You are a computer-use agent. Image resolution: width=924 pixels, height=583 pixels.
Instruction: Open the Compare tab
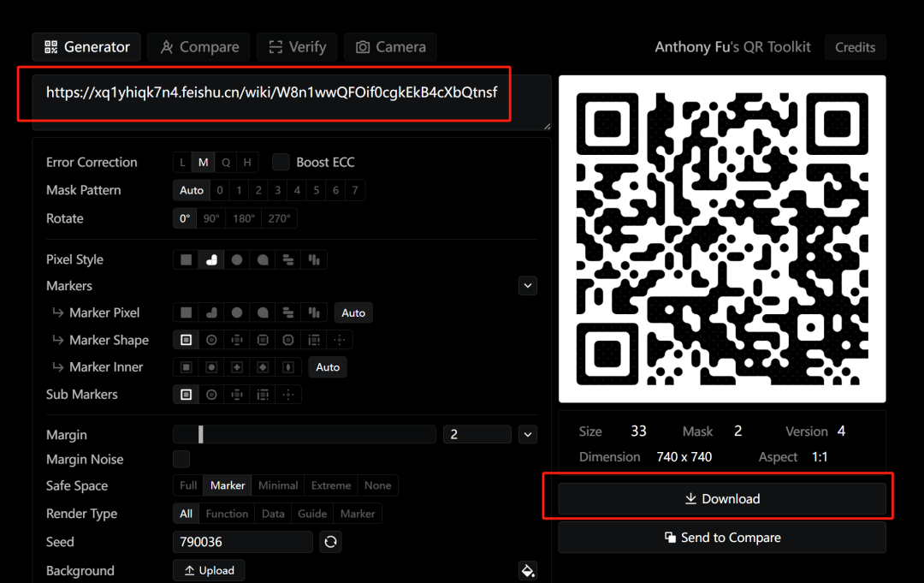click(198, 47)
